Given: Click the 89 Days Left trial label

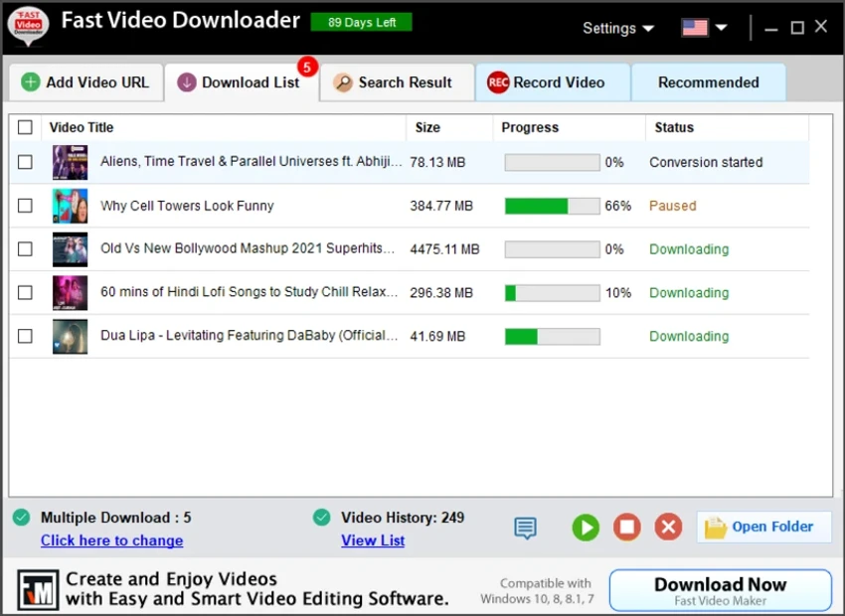Looking at the screenshot, I should (x=361, y=22).
